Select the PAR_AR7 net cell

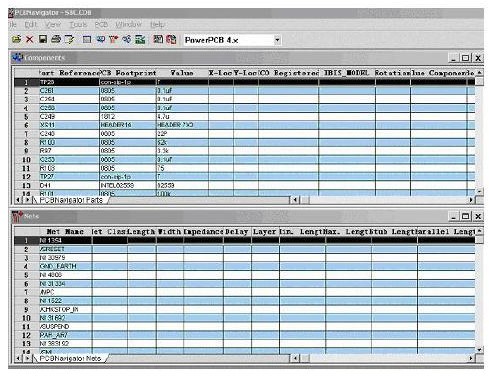[65, 335]
